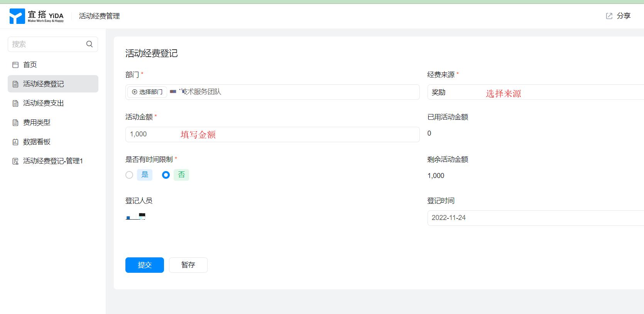This screenshot has height=314, width=644.
Task: Click the 活动经费登记 form heading
Action: (x=152, y=54)
